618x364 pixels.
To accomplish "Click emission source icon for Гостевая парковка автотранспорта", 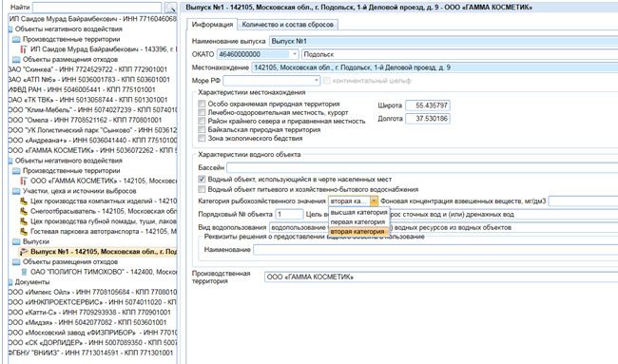I will point(24,232).
